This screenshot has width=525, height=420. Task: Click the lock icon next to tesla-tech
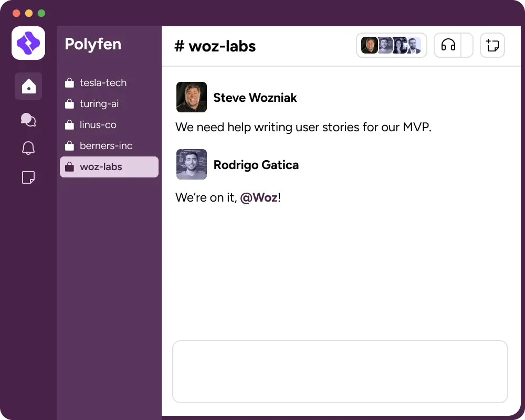pos(69,83)
